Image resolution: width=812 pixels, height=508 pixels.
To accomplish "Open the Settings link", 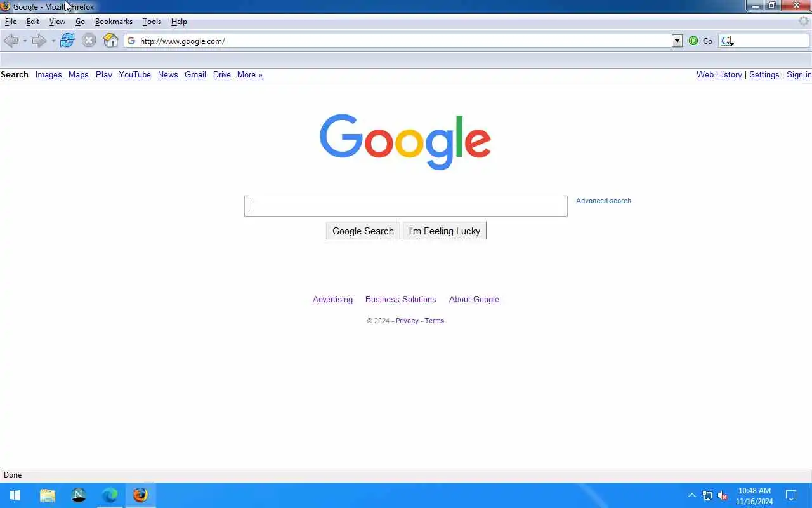I will [x=764, y=74].
